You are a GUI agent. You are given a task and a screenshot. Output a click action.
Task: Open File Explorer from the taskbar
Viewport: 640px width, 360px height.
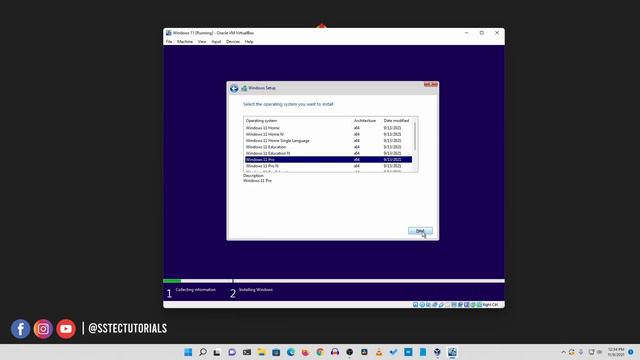(x=261, y=352)
